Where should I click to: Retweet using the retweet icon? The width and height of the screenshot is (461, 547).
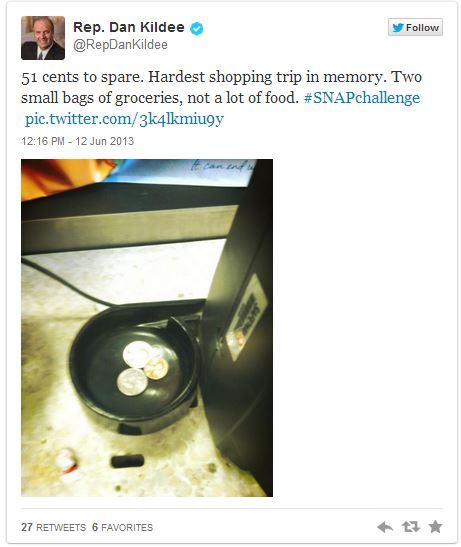click(410, 527)
